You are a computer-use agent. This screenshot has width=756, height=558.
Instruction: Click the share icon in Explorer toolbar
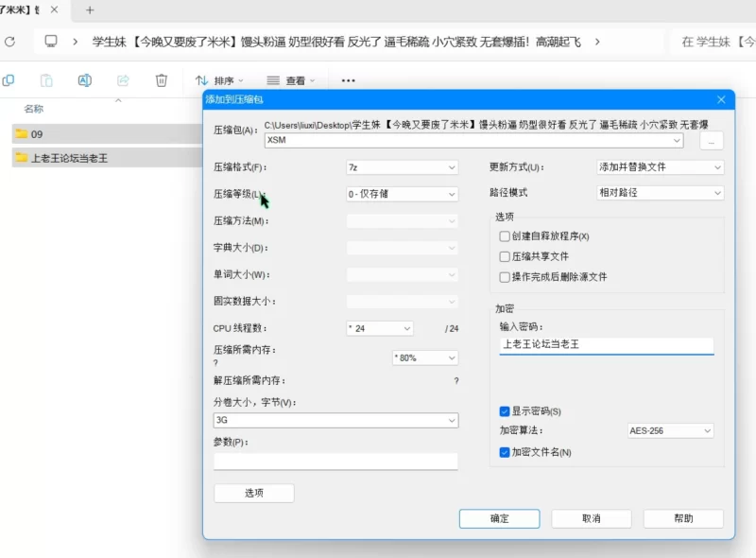click(x=123, y=80)
